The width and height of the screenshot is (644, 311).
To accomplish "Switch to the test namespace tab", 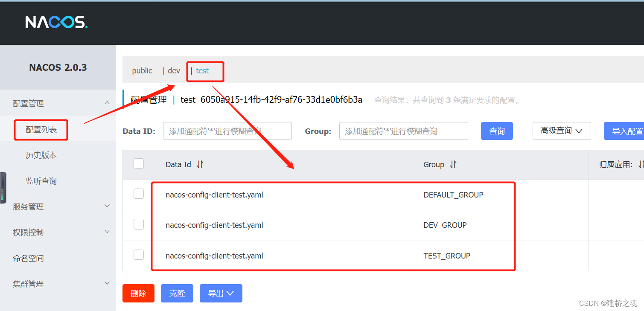I will (202, 71).
